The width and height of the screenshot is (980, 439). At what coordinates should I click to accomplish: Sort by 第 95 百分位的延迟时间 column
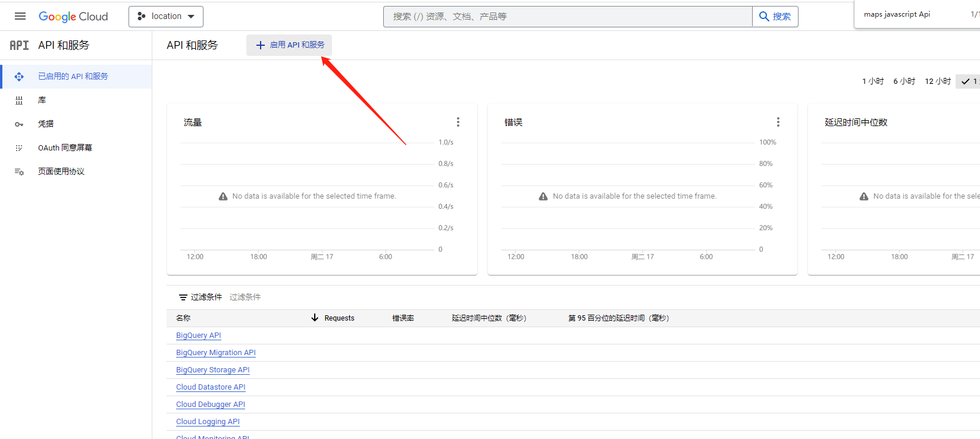[x=618, y=318]
